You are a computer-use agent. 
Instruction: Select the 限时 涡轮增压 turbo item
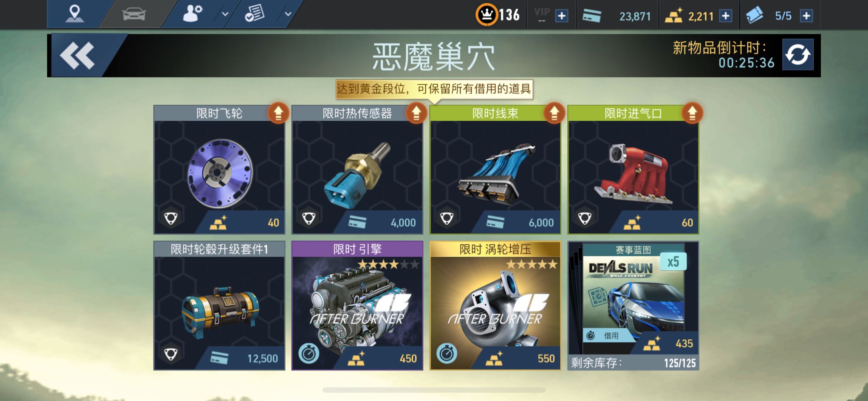495,306
